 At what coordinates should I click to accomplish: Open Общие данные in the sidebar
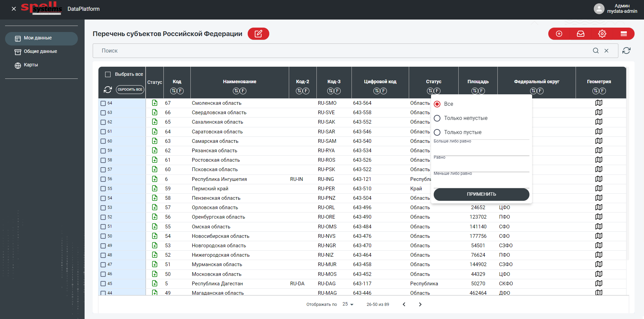tap(41, 52)
